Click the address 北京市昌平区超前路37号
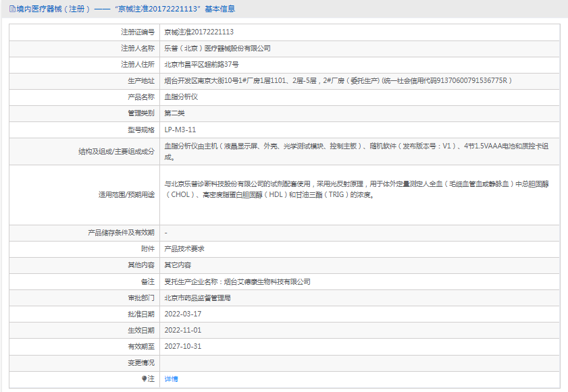This screenshot has height=392, width=568. 201,64
